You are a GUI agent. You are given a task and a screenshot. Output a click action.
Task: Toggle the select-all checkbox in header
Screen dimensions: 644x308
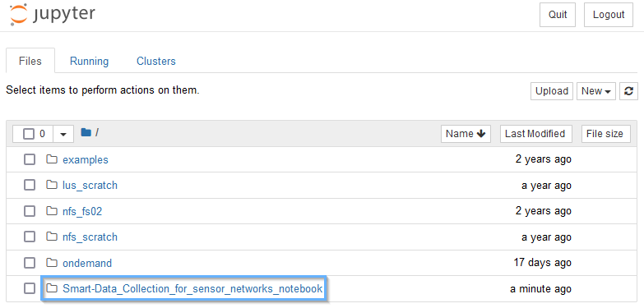pyautogui.click(x=28, y=134)
